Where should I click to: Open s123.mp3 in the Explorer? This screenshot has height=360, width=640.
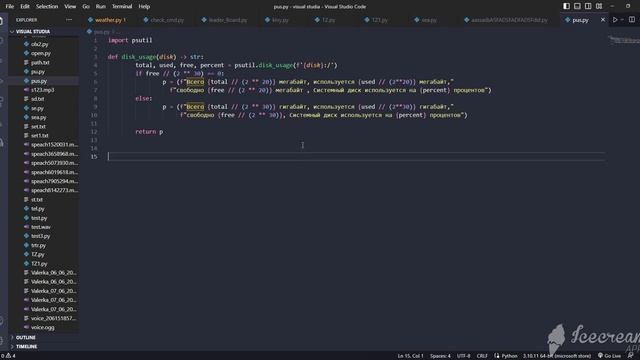tap(42, 90)
